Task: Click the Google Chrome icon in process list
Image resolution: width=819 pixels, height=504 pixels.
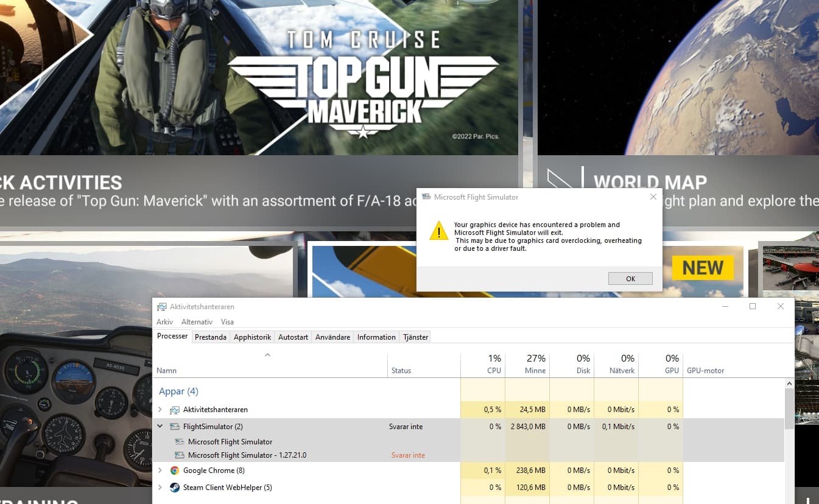Action: point(175,471)
